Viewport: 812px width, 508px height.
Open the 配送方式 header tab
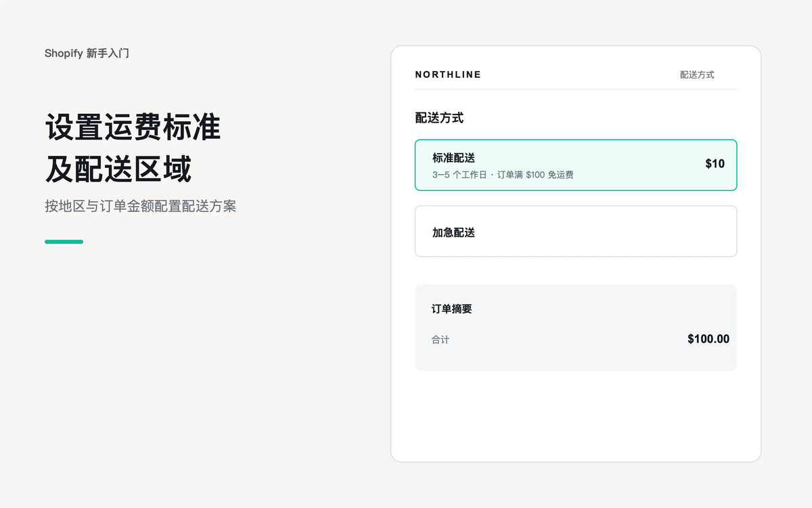tap(697, 75)
